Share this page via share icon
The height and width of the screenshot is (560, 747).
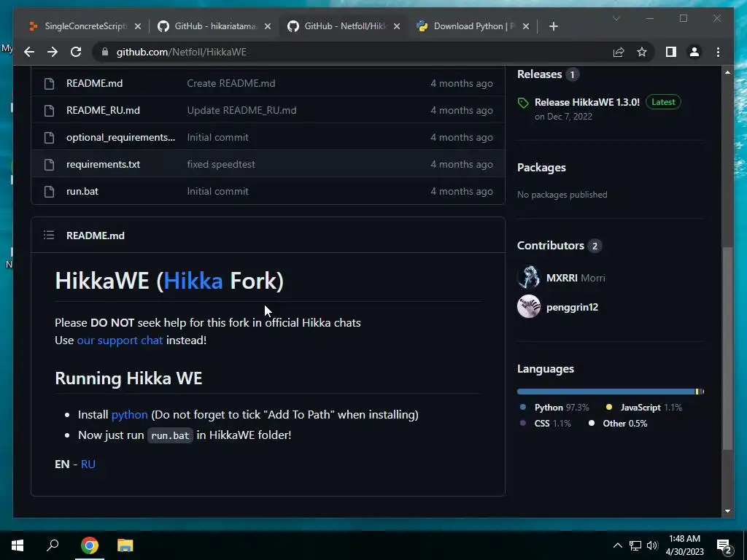click(619, 52)
